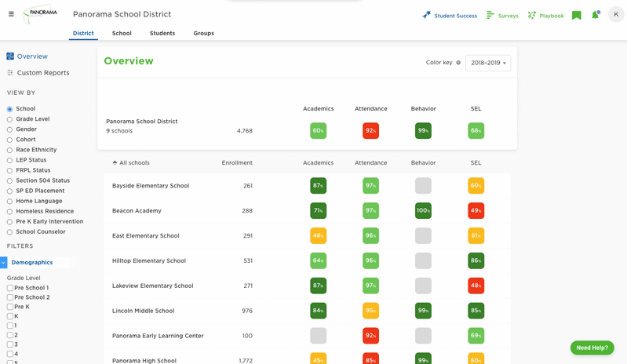This screenshot has width=627, height=364.
Task: Select Homeless Residence radio
Action: (9, 212)
